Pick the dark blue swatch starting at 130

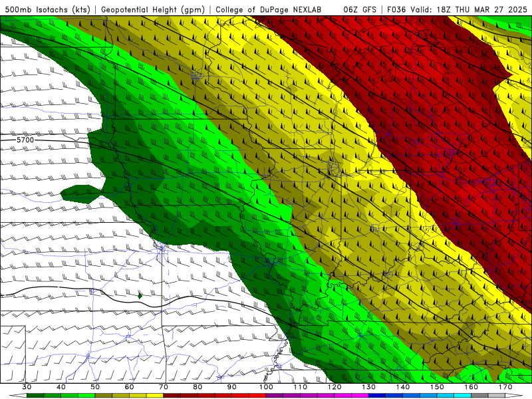377,396
